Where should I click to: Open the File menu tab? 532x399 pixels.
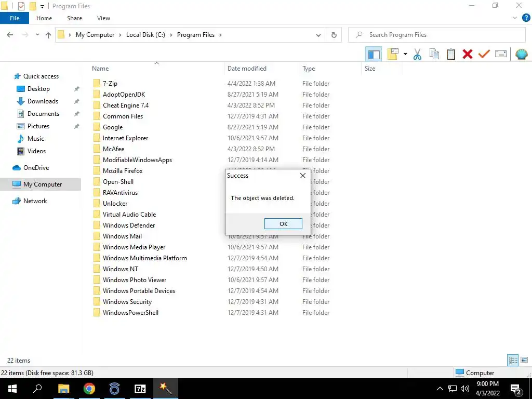click(x=15, y=18)
